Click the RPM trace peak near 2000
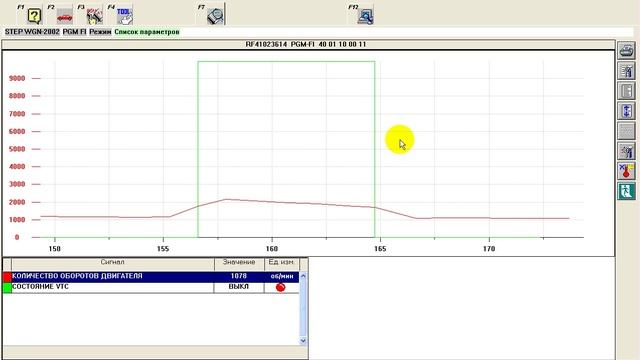Image resolution: width=640 pixels, height=360 pixels. tap(226, 199)
